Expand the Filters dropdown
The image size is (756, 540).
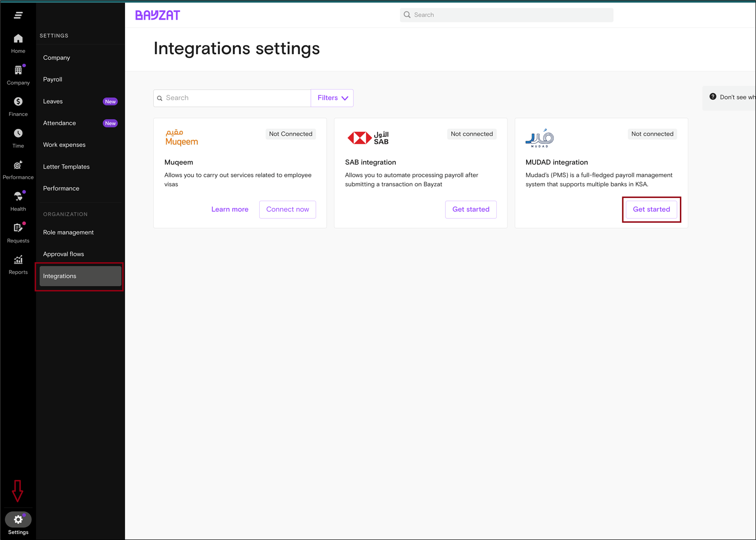point(332,98)
